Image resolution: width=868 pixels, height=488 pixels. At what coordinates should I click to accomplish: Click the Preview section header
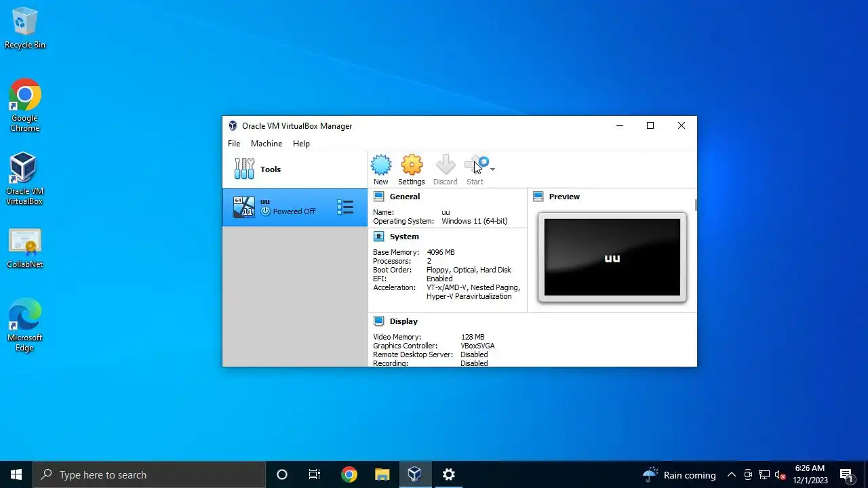(564, 197)
